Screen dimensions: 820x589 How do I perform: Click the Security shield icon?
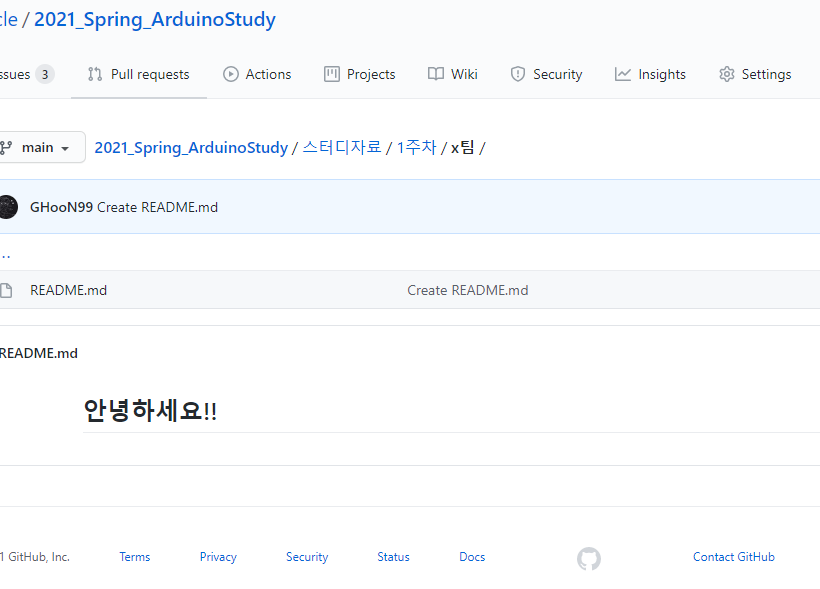coord(518,73)
